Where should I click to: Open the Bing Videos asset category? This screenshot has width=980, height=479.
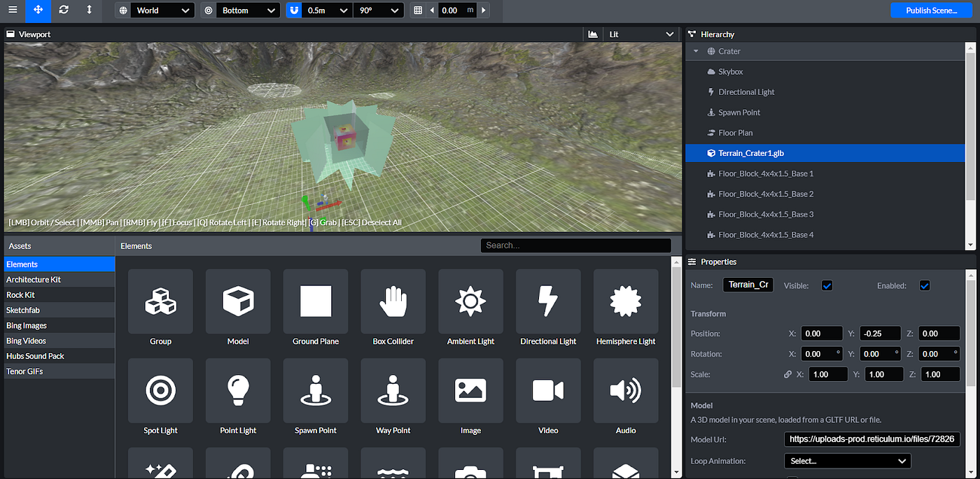(59, 341)
